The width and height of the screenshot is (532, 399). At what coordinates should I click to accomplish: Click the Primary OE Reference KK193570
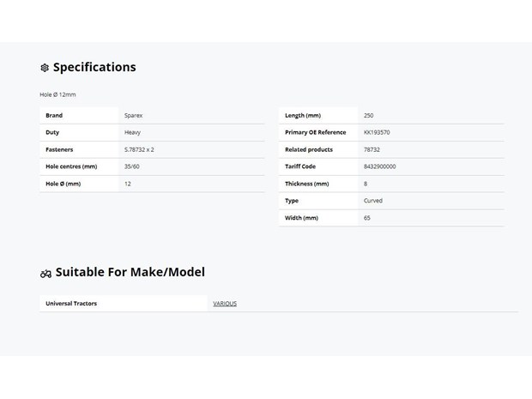[x=377, y=132]
